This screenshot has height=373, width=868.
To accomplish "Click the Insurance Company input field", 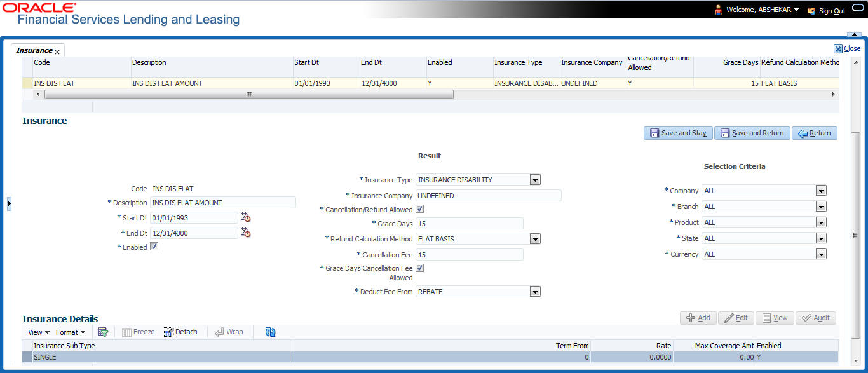I will point(488,196).
